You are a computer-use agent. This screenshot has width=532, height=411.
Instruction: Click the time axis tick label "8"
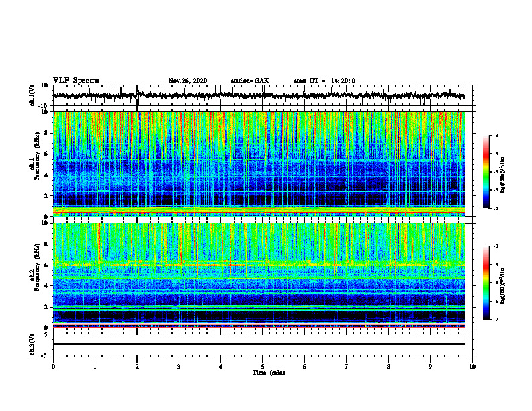click(x=388, y=367)
